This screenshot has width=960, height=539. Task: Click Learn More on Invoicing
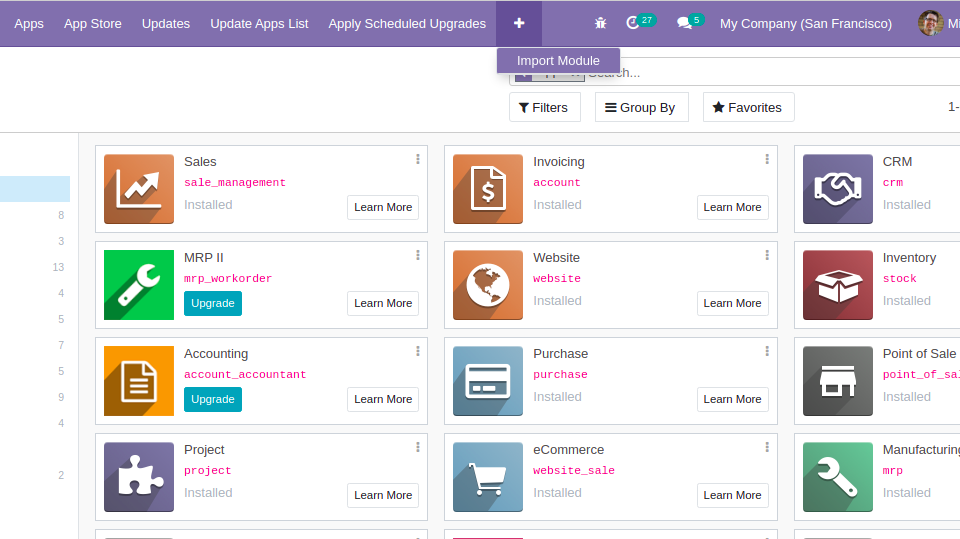[x=732, y=207]
